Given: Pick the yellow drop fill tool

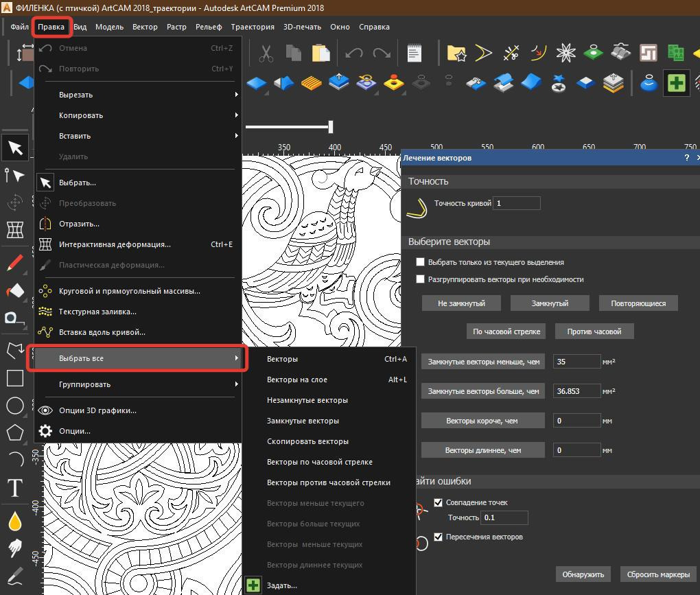Looking at the screenshot, I should tap(15, 520).
